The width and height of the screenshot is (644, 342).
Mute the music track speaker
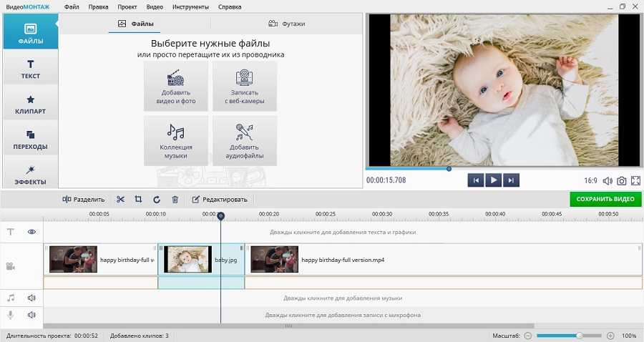click(x=31, y=298)
